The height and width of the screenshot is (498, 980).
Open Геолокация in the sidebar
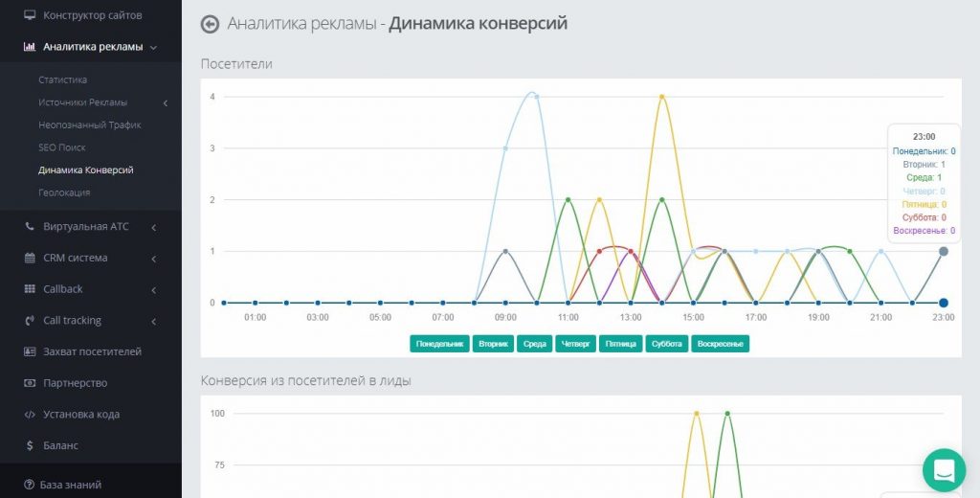[64, 192]
